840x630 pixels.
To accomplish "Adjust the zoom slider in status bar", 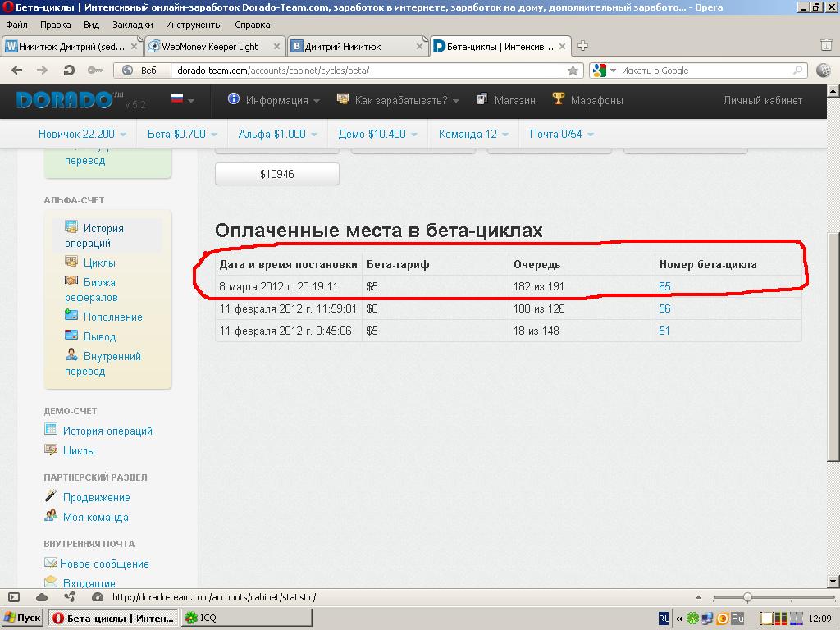I will (747, 597).
